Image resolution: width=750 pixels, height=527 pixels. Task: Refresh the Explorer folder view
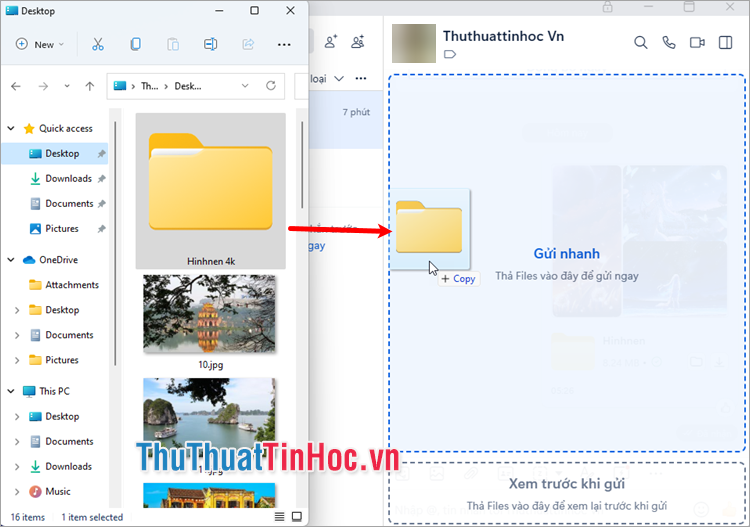coord(271,86)
